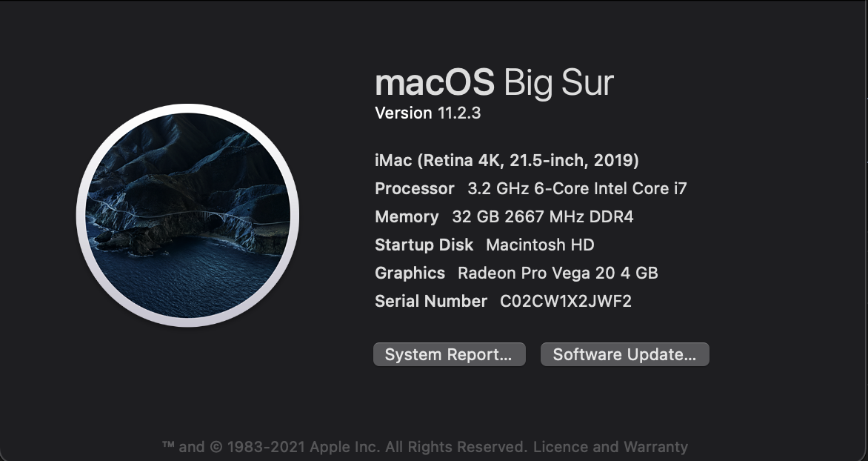
Task: Click the 32 GB 2667 MHz DDR4 value
Action: tap(542, 216)
